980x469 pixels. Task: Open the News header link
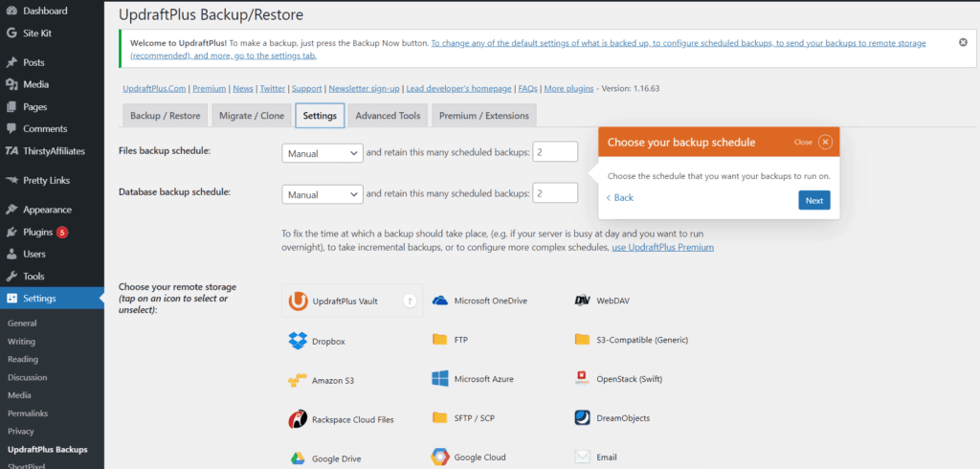click(242, 89)
